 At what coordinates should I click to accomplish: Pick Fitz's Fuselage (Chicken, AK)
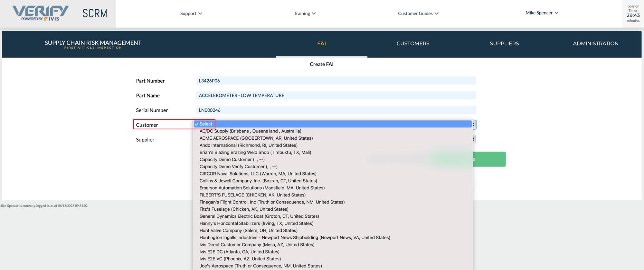tap(333, 209)
